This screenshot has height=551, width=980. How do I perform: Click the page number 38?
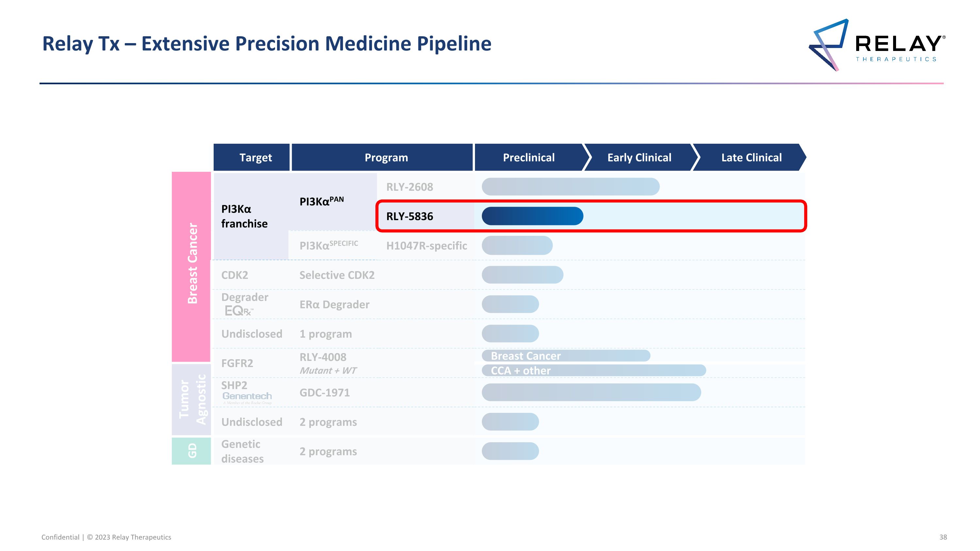[x=943, y=537]
